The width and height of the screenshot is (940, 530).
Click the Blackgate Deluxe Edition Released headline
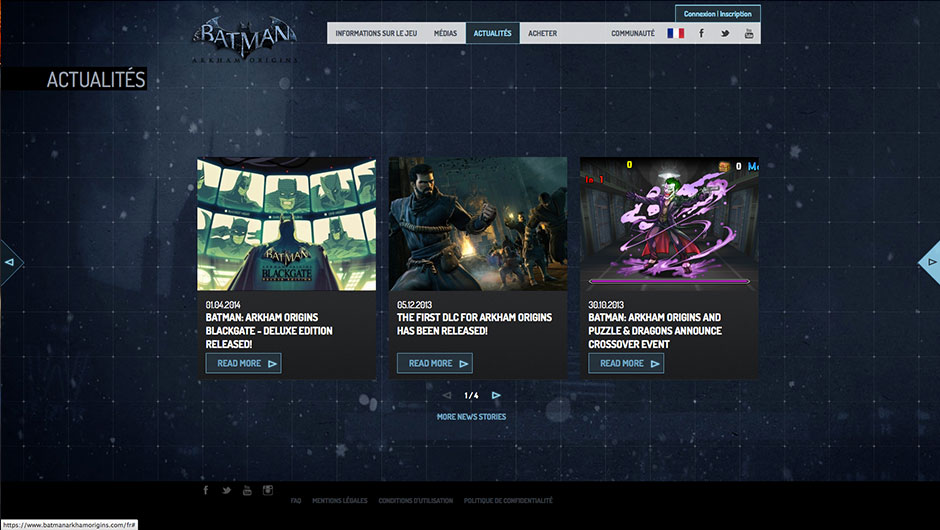coord(269,330)
